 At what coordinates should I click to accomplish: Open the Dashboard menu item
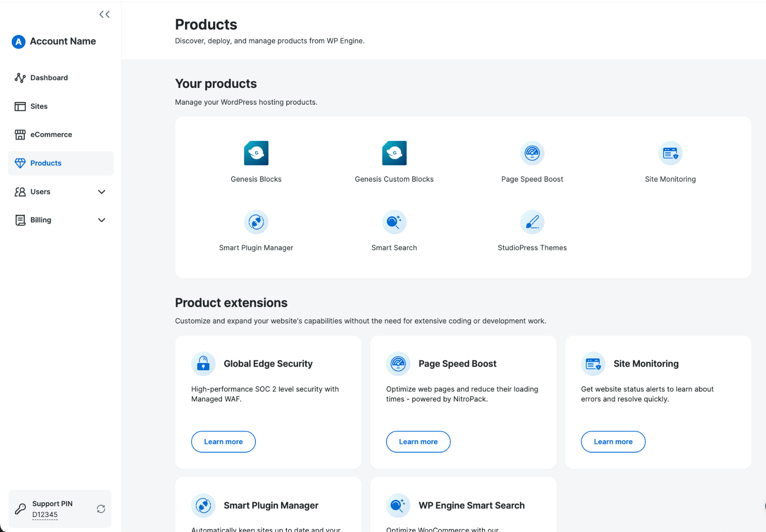coord(48,77)
